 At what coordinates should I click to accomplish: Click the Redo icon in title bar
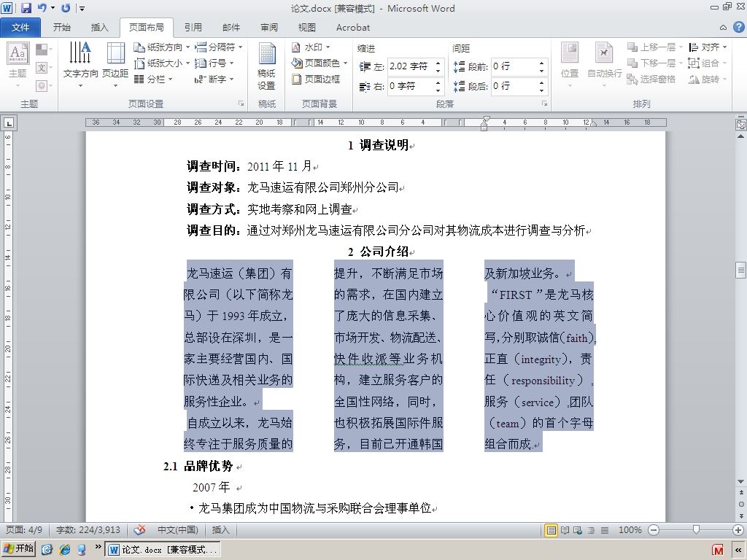[66, 7]
